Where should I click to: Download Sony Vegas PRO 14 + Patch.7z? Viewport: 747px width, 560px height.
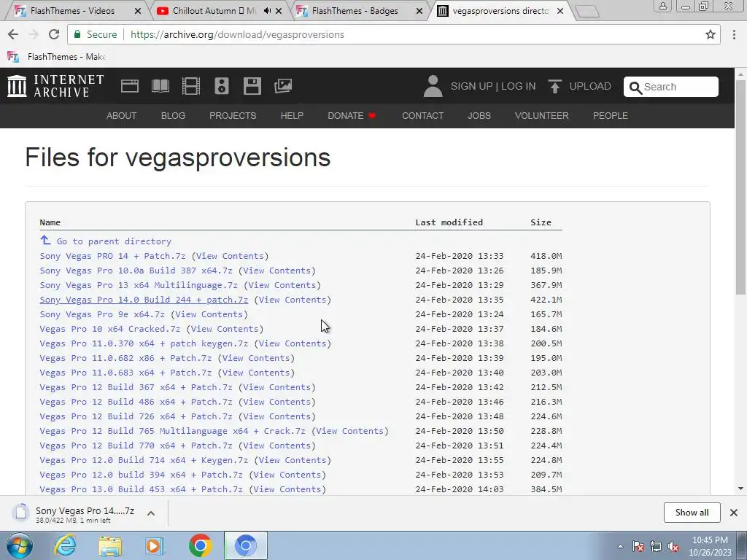pyautogui.click(x=112, y=256)
